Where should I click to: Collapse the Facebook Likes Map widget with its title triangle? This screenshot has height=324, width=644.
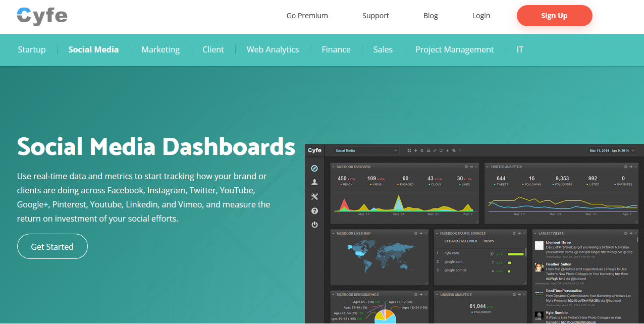333,233
